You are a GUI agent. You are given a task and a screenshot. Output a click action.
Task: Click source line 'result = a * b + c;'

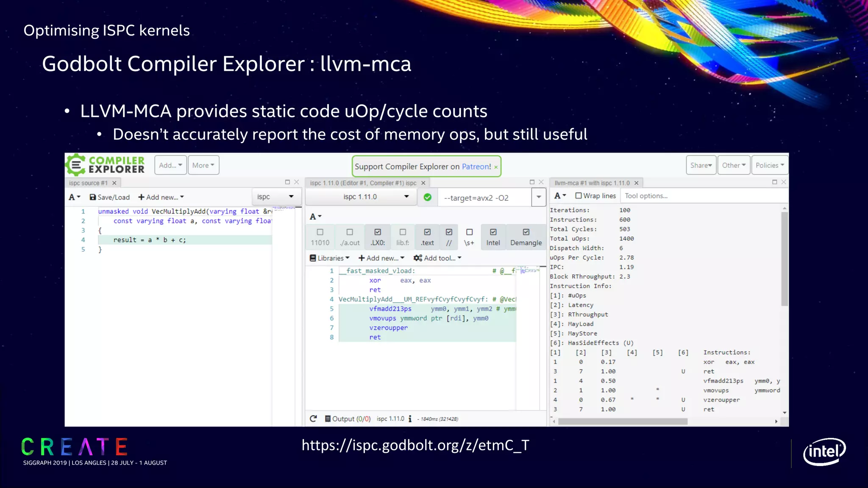(185, 240)
